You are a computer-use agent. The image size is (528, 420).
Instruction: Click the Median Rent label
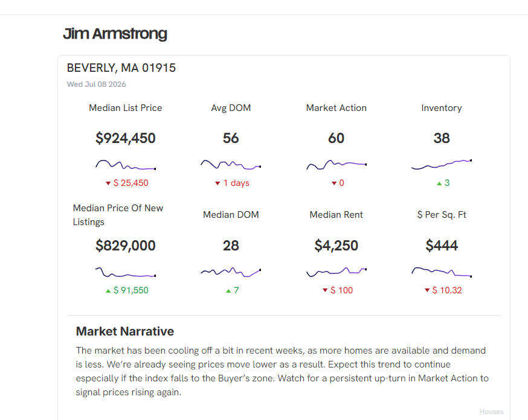point(336,215)
